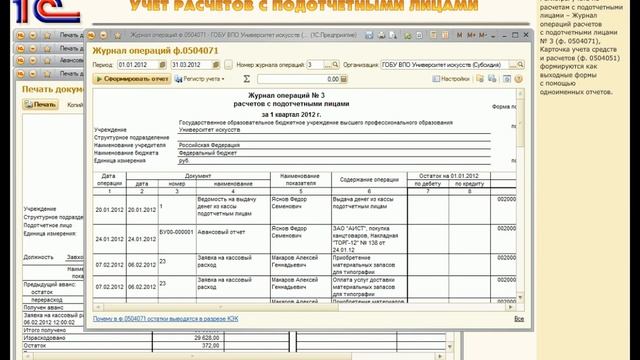The height and width of the screenshot is (360, 640).
Task: Click Печать button in Печать документа window
Action: [x=40, y=104]
